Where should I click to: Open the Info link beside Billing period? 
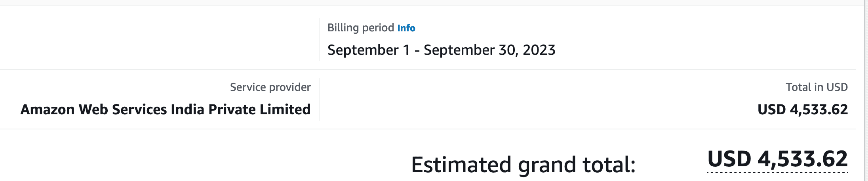tap(406, 28)
